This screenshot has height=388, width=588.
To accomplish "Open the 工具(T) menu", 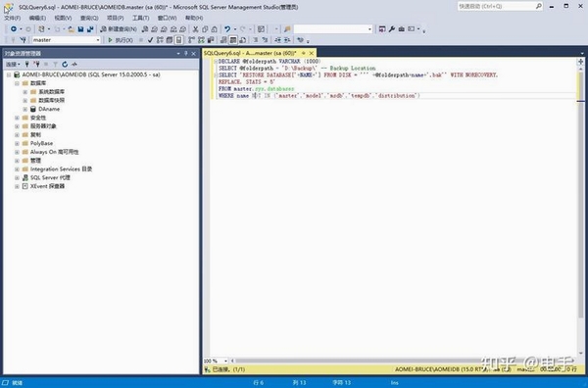I will click(140, 18).
